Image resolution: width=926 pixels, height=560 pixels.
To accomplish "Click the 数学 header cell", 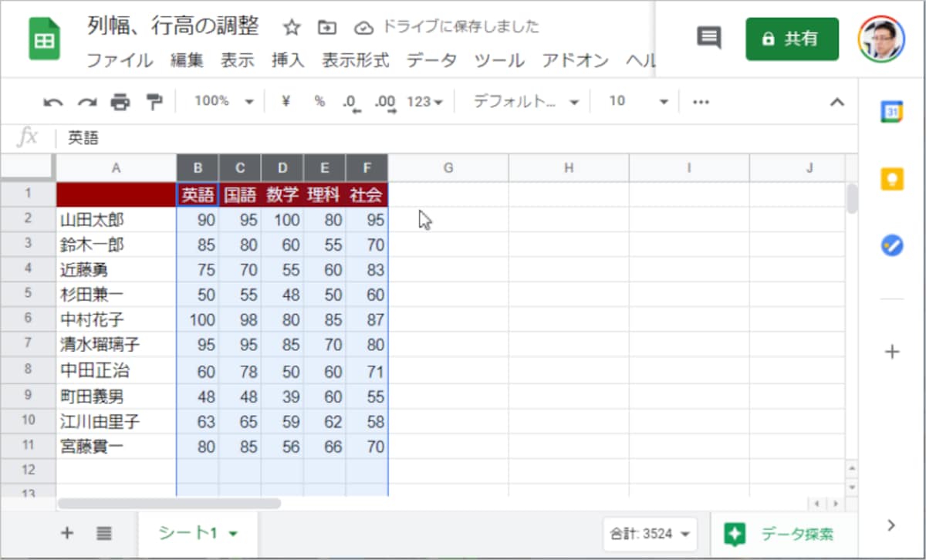I will [282, 194].
